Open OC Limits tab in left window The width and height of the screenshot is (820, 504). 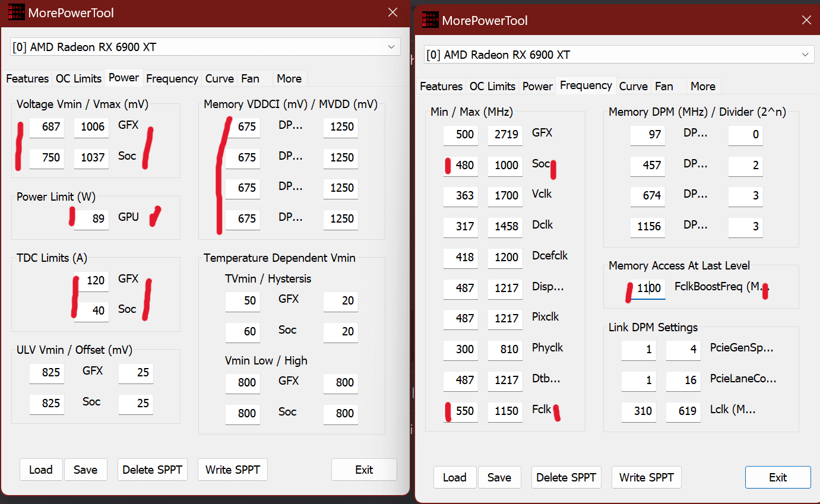(x=78, y=78)
